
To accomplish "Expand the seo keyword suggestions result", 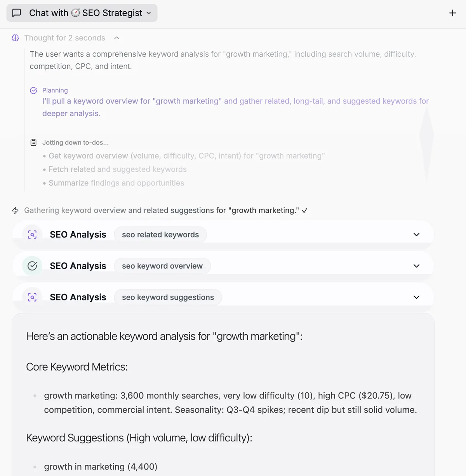I will click(x=417, y=297).
